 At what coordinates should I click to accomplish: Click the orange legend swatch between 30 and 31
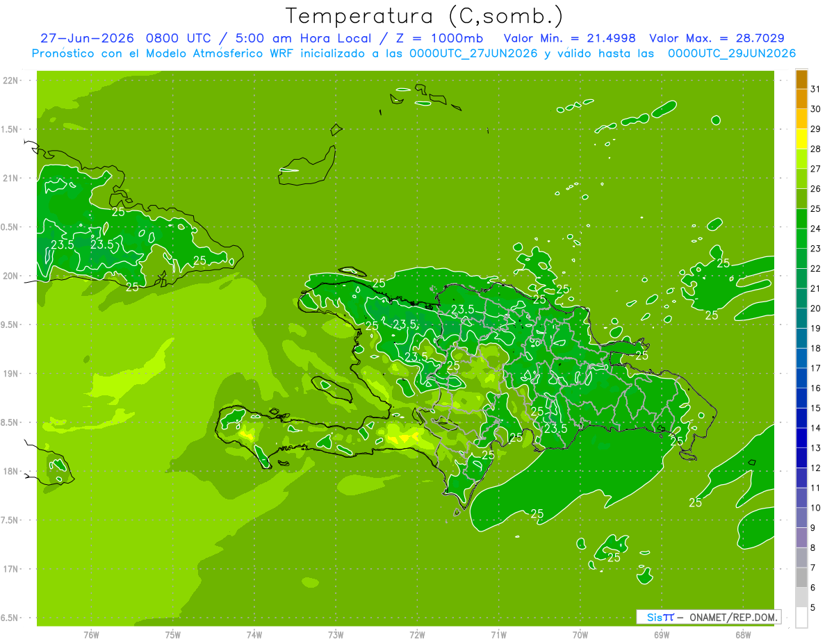point(801,99)
